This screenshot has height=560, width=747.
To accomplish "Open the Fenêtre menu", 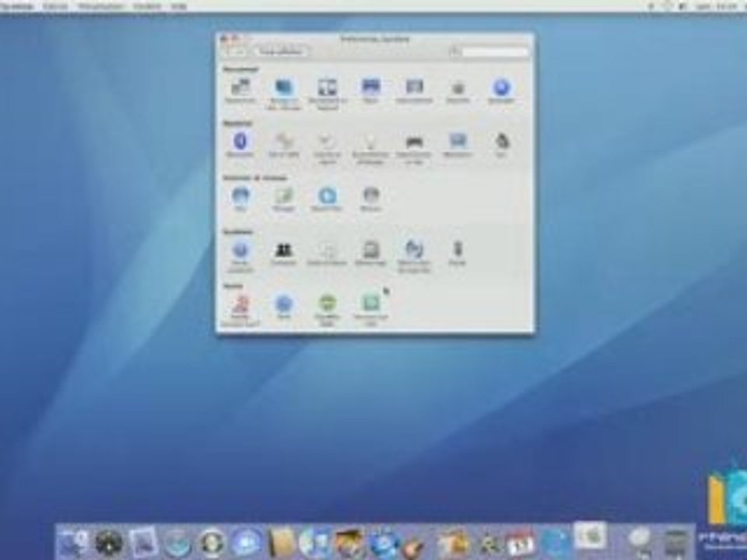I will [147, 6].
